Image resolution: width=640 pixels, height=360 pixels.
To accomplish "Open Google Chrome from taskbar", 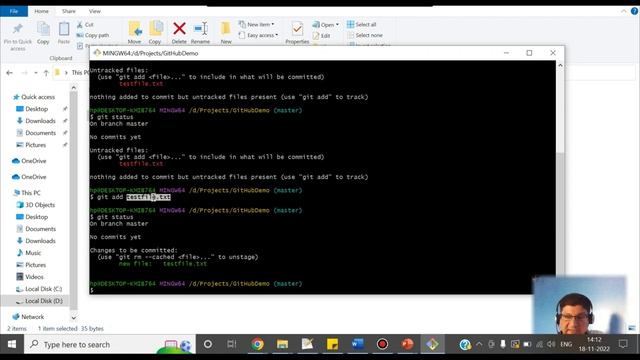I will click(x=257, y=344).
